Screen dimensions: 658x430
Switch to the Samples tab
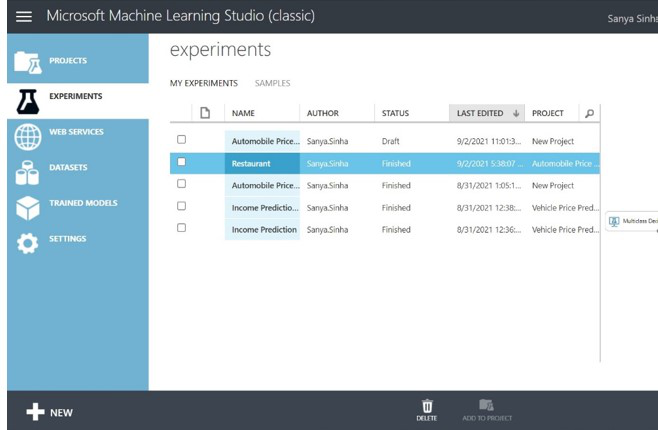[272, 83]
